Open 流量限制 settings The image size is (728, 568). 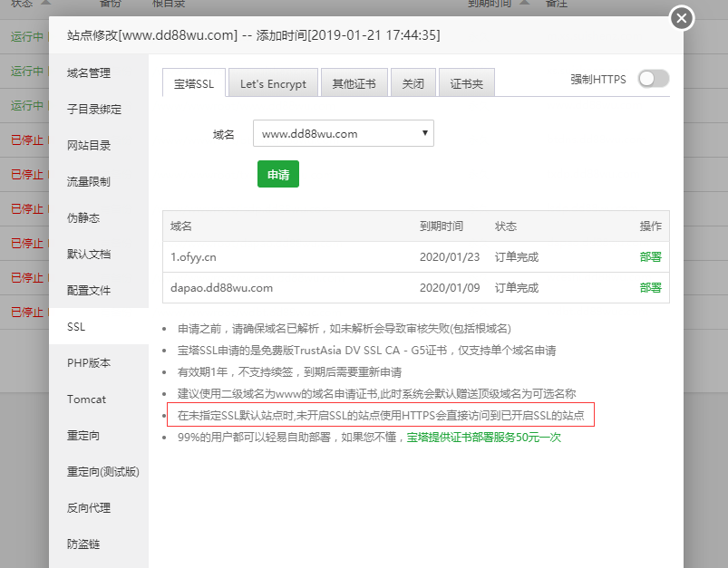(x=89, y=182)
